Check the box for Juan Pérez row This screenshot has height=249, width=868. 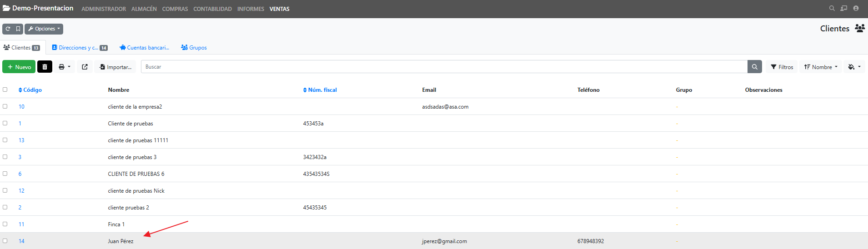(5, 241)
